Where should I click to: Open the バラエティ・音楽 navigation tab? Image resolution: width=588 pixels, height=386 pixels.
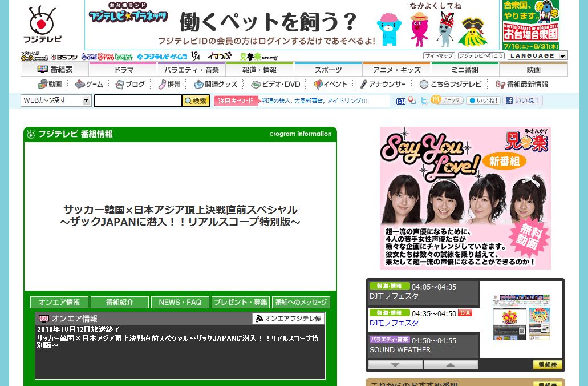(x=191, y=70)
